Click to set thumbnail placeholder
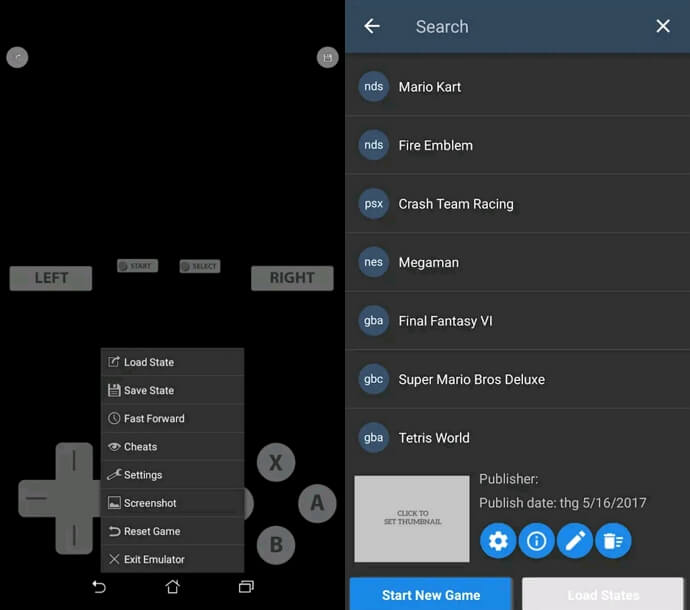690x610 pixels. click(412, 518)
